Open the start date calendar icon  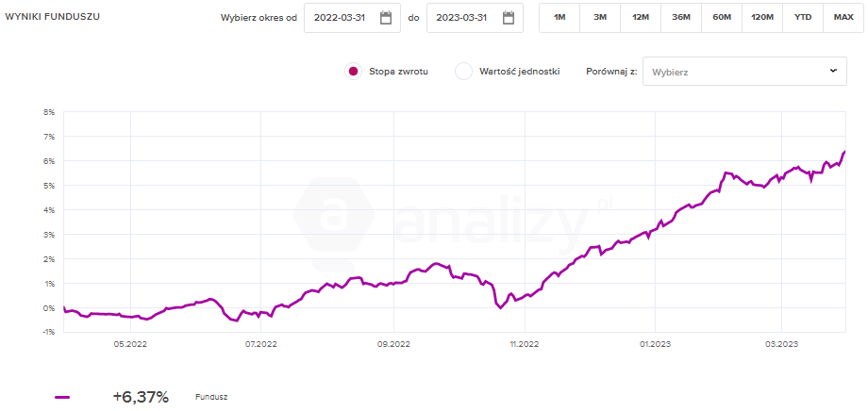point(386,18)
